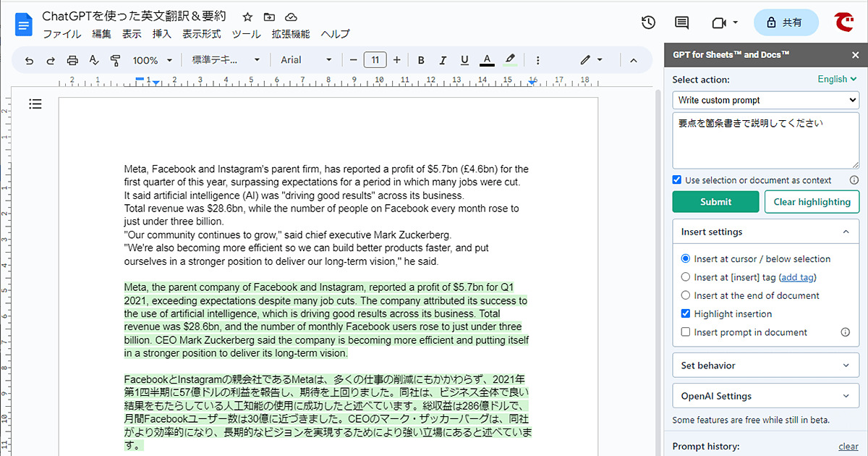Open the version history clock icon
The width and height of the screenshot is (868, 456).
pos(648,22)
